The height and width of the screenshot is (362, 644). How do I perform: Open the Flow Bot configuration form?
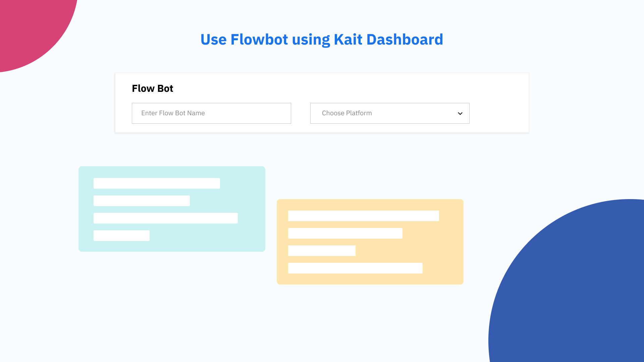[322, 103]
